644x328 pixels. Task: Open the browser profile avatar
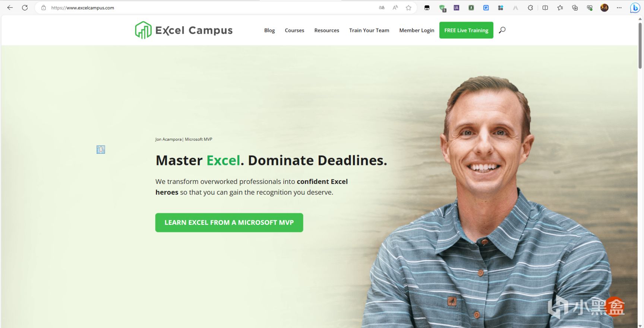click(x=604, y=7)
